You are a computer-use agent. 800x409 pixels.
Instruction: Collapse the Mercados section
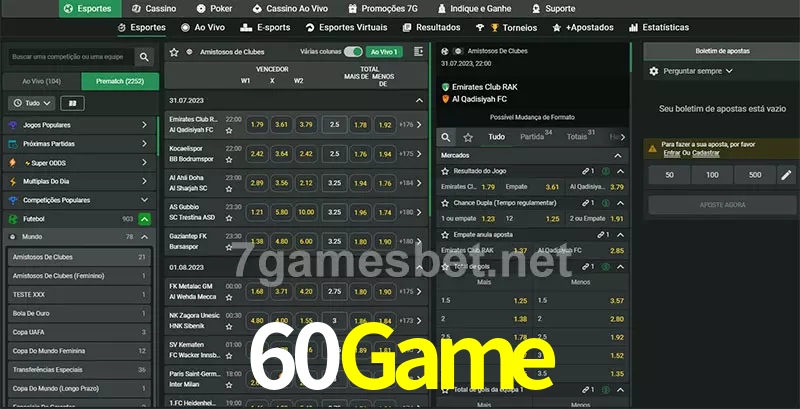point(618,156)
